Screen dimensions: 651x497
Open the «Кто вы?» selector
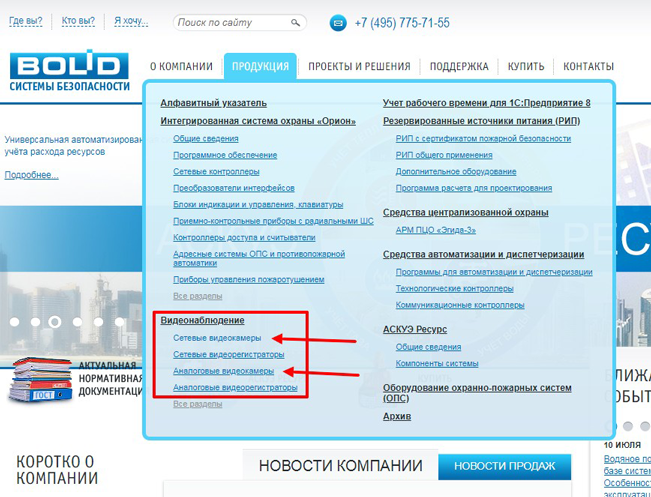(78, 21)
